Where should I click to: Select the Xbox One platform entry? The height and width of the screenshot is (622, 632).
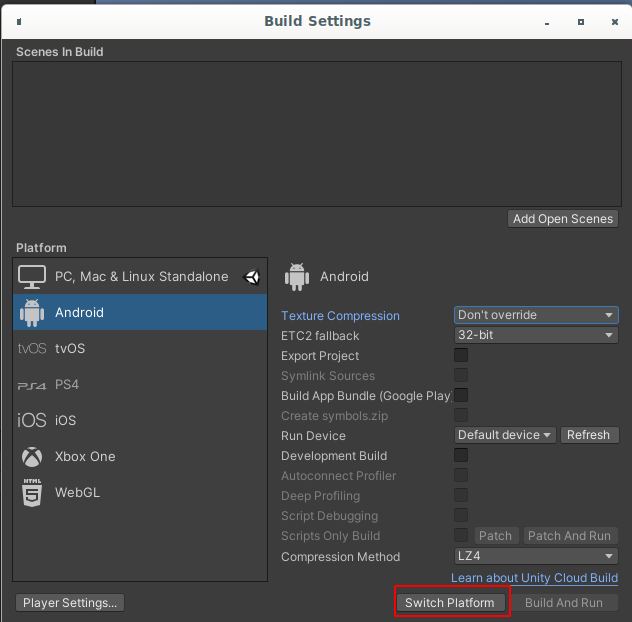click(x=85, y=457)
